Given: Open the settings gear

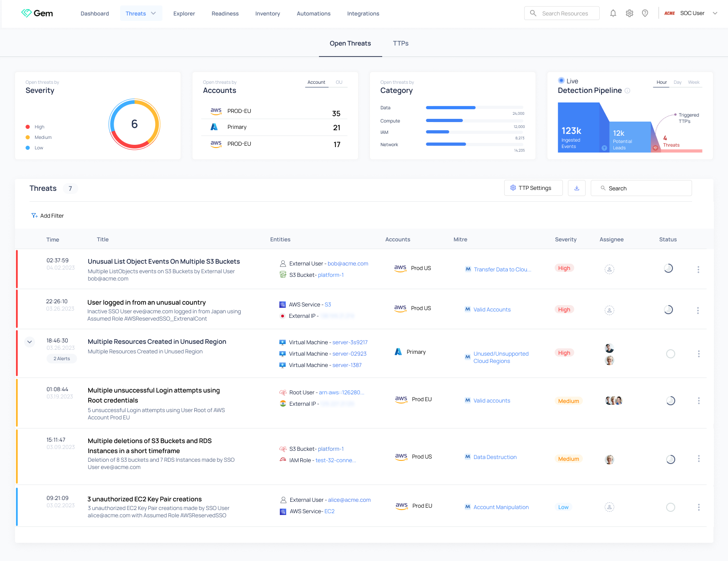Looking at the screenshot, I should click(x=629, y=13).
